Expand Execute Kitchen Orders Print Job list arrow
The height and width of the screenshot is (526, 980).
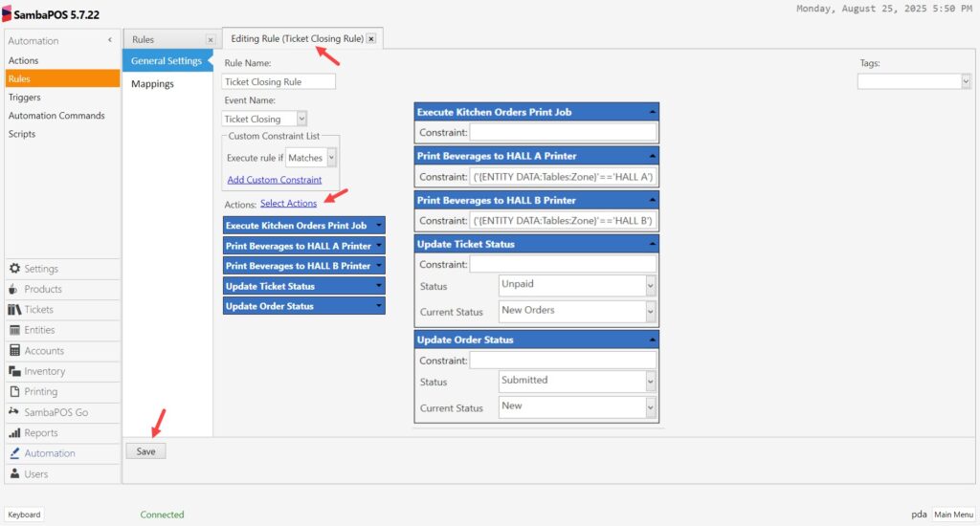click(x=379, y=225)
